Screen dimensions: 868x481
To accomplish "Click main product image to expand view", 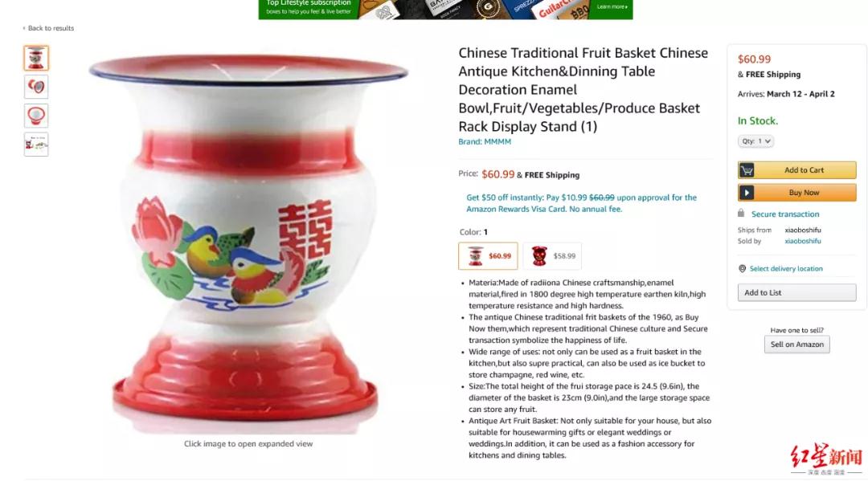I will point(248,243).
